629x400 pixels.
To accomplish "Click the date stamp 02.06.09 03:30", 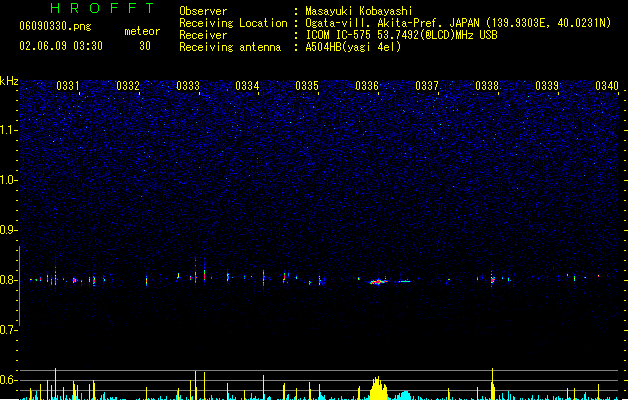I will (61, 46).
